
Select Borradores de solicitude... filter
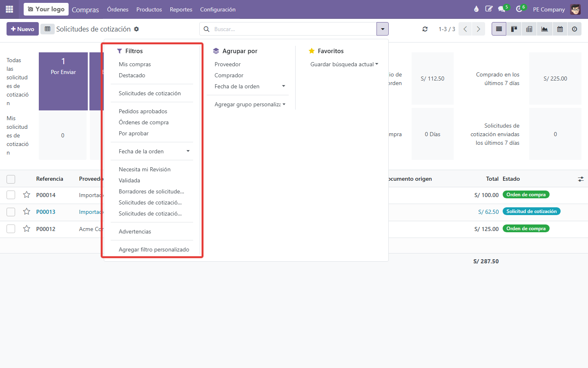point(151,191)
